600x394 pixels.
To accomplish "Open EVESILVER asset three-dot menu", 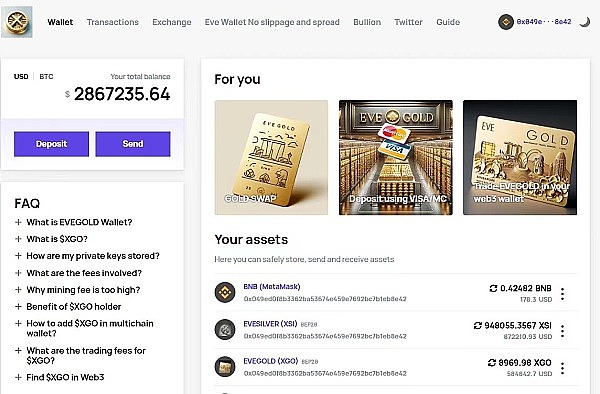I will (562, 331).
